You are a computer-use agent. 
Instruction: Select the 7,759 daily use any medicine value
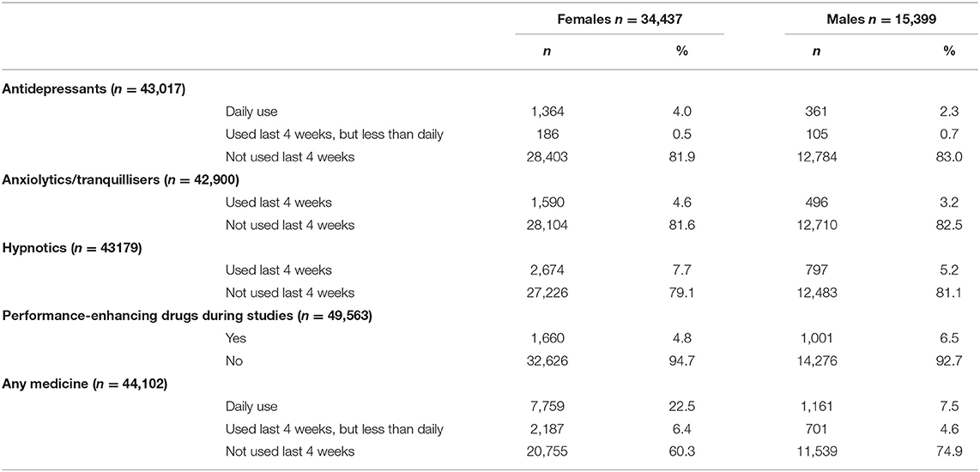coord(550,407)
